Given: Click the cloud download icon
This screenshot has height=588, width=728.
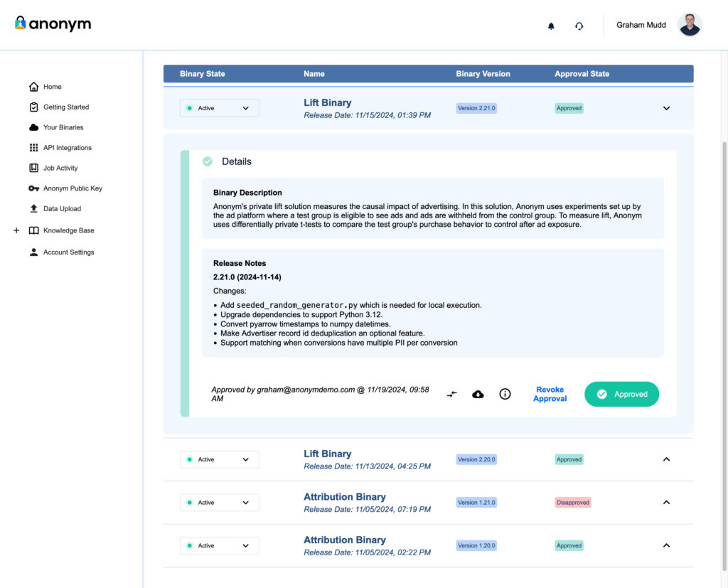Looking at the screenshot, I should click(x=478, y=395).
